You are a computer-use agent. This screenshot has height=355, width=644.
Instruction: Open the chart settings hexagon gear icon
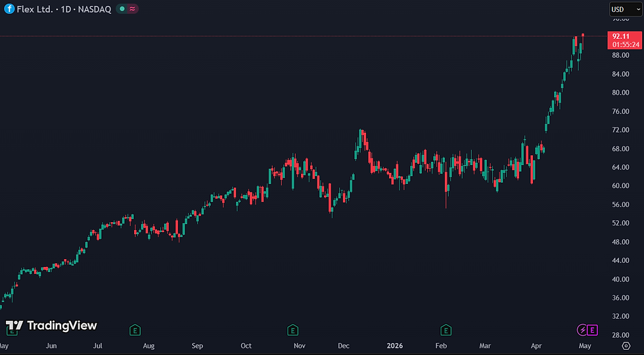pyautogui.click(x=626, y=346)
